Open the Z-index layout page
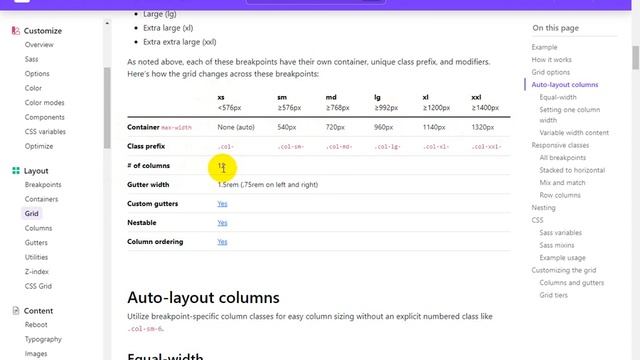Image resolution: width=640 pixels, height=360 pixels. [x=36, y=271]
